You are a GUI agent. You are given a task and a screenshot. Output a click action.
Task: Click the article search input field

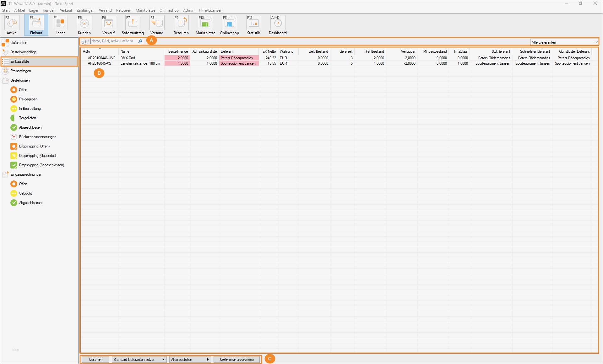114,41
